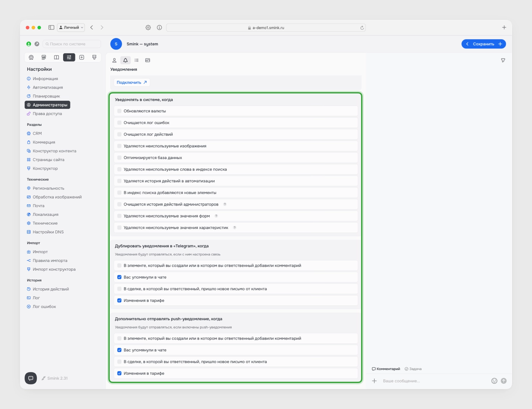532x409 pixels.
Task: Open the paint brush constructor icon in toolbar
Action: point(94,57)
